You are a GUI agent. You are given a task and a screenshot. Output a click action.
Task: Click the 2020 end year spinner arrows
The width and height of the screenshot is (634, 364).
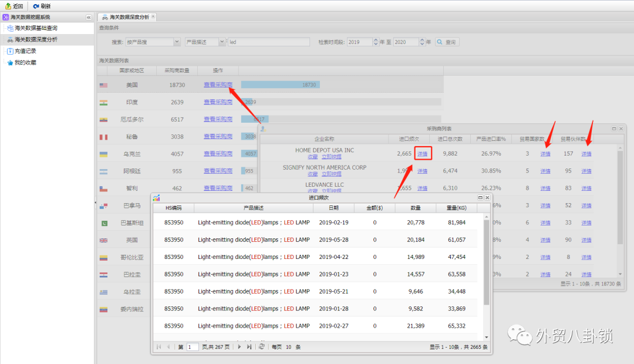point(422,42)
